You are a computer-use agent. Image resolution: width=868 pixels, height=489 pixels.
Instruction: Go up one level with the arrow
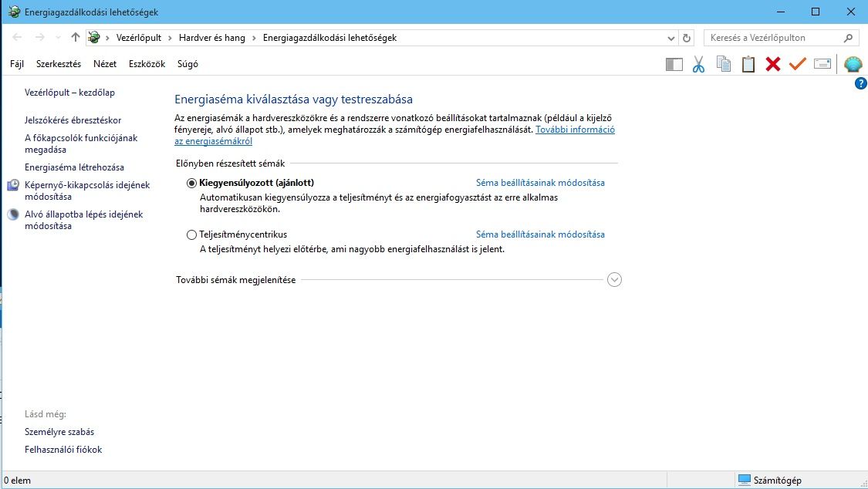pyautogui.click(x=76, y=38)
